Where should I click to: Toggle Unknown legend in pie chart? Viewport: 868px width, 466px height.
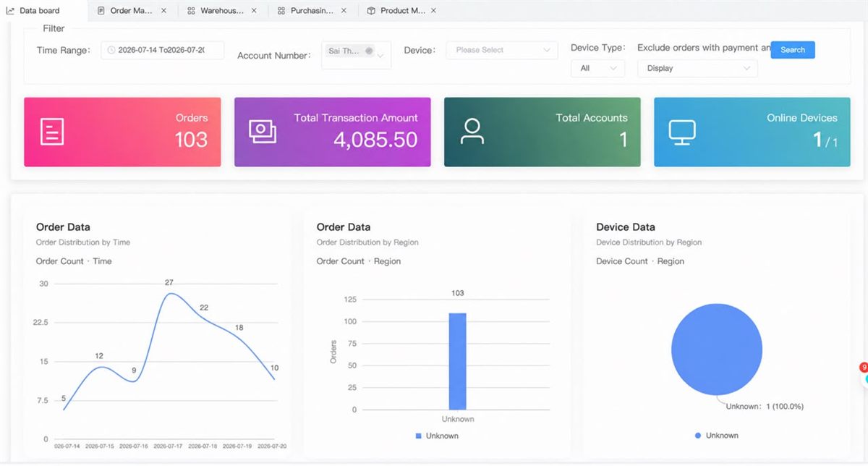[717, 436]
